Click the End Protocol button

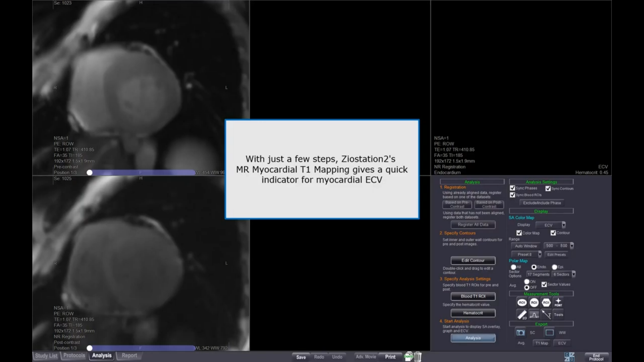pos(596,357)
